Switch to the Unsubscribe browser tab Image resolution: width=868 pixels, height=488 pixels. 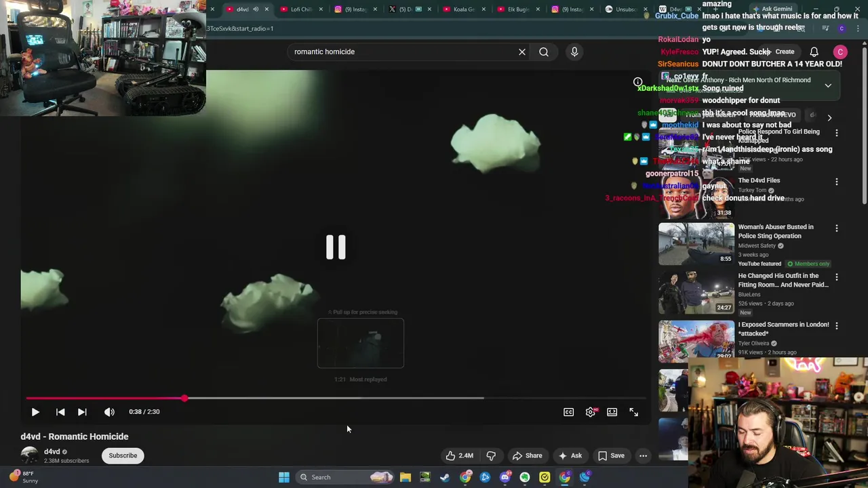(x=625, y=9)
